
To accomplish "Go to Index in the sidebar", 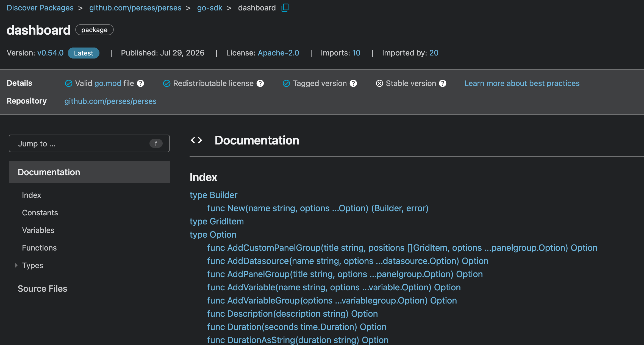I will point(32,195).
